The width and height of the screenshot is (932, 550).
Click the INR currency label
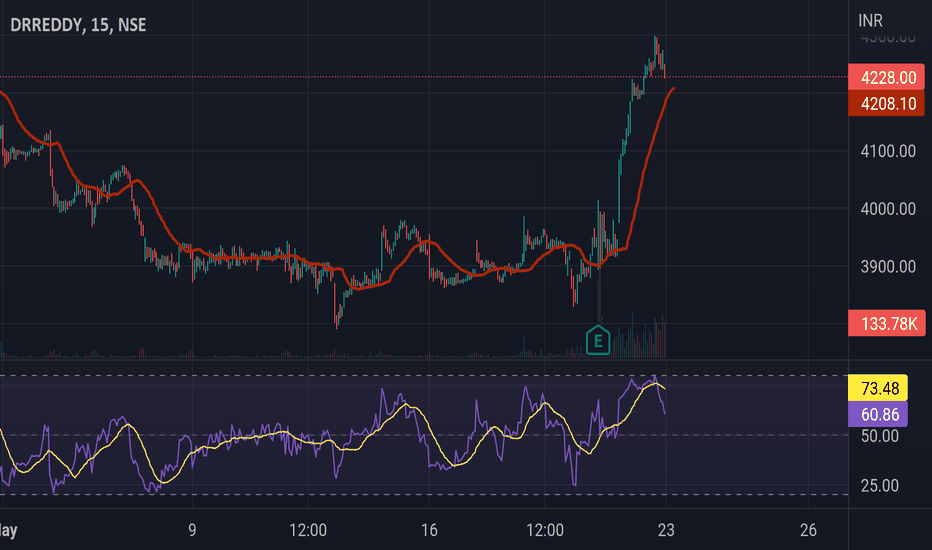click(870, 21)
